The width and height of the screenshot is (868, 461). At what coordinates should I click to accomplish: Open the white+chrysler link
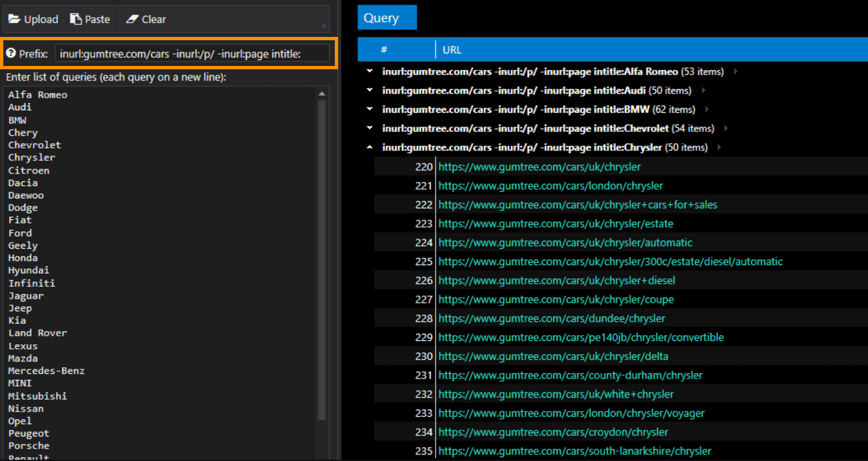tap(556, 394)
